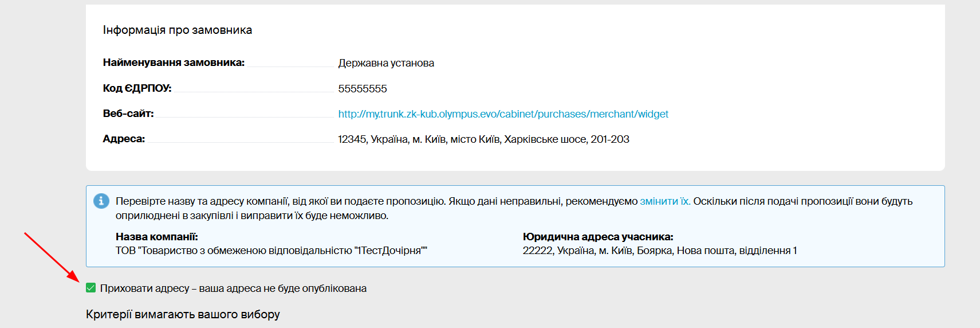
Task: Click the 'Приховати адресу' checkbox label text
Action: click(x=233, y=288)
